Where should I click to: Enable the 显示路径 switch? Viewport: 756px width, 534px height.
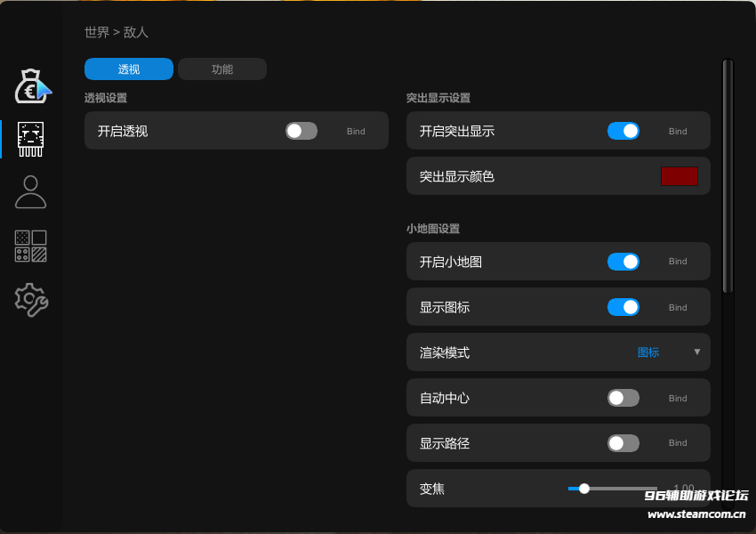(623, 443)
